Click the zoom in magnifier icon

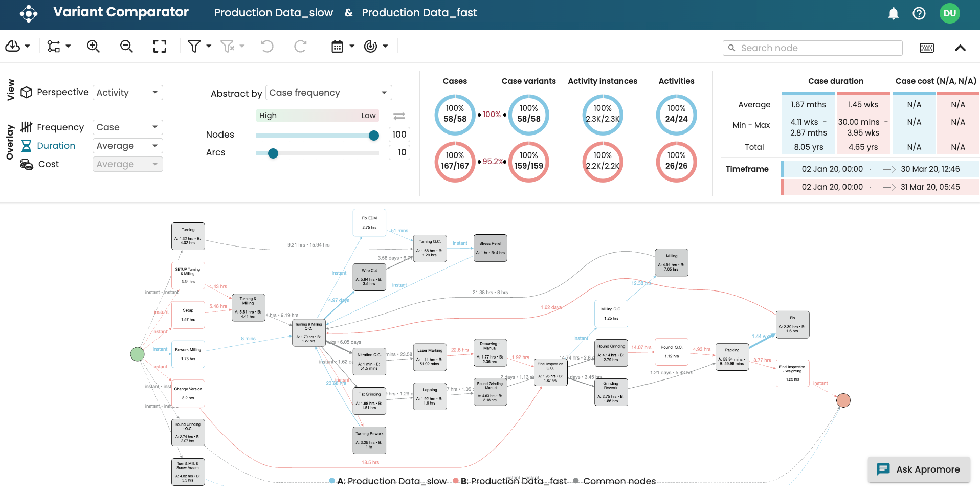pyautogui.click(x=93, y=47)
